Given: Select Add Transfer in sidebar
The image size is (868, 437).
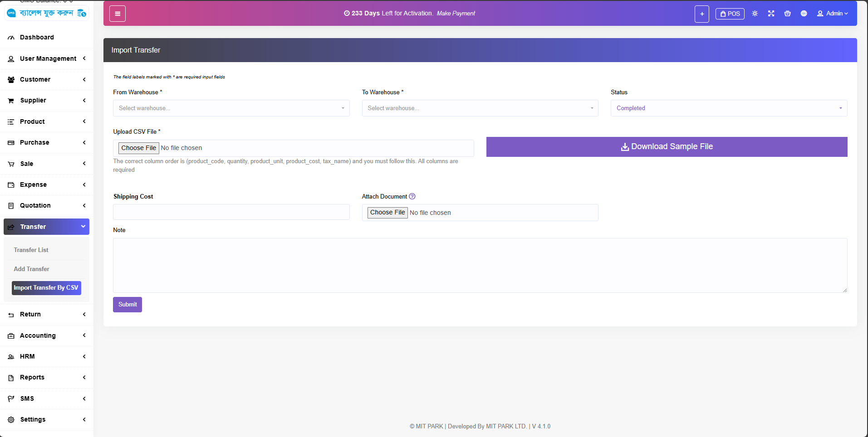Looking at the screenshot, I should click(x=31, y=269).
